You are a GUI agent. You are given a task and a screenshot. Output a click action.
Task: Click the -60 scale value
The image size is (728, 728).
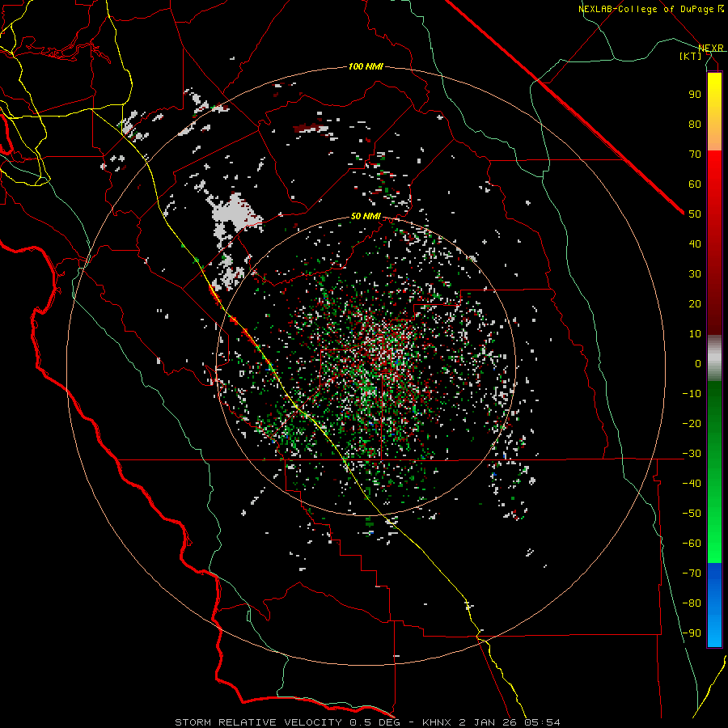(692, 544)
